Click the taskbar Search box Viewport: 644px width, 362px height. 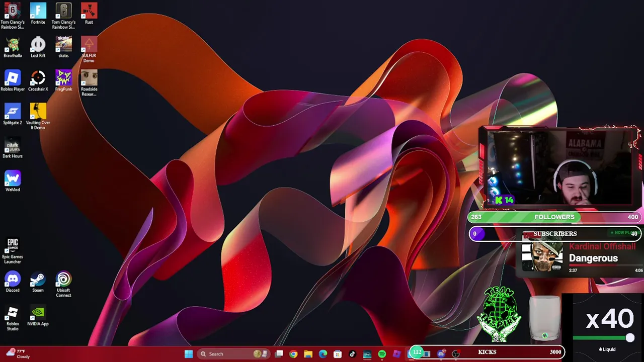(233, 354)
